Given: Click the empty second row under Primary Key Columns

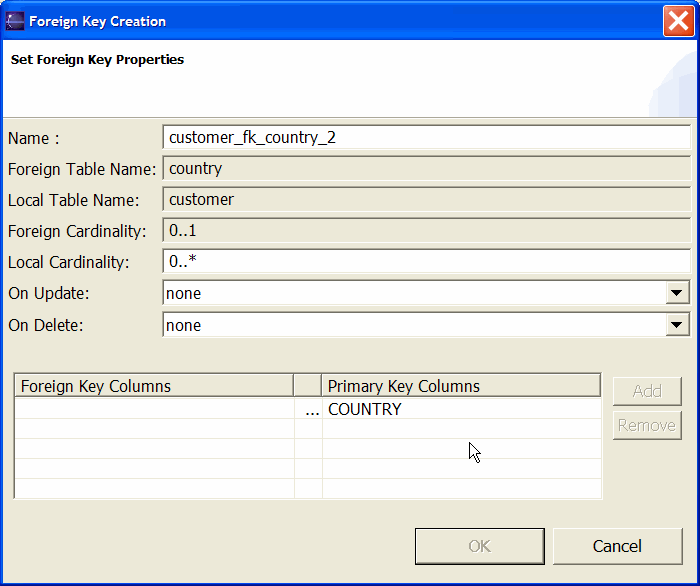Looking at the screenshot, I should [461, 429].
